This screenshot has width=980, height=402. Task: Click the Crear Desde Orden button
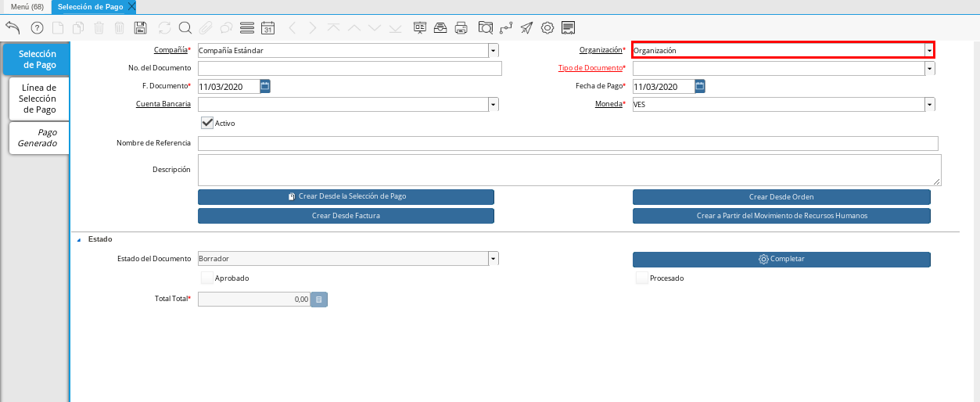(781, 196)
